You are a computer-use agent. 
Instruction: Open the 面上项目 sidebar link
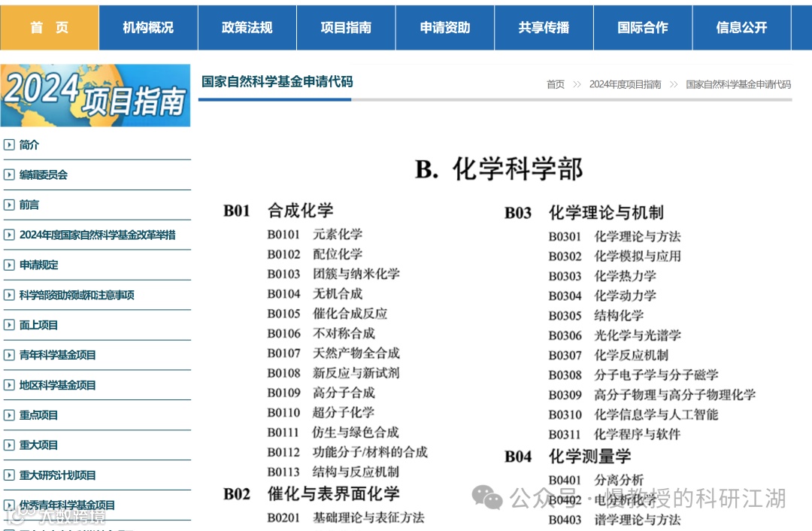[x=38, y=325]
